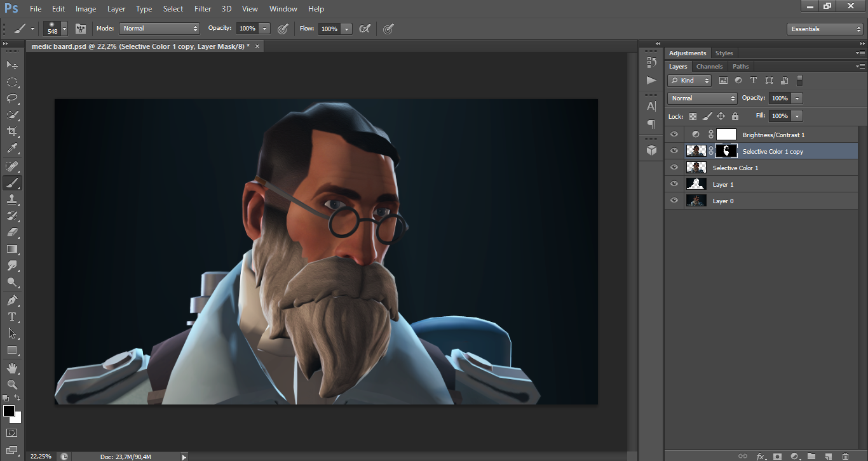868x461 pixels.
Task: Toggle visibility of Selective Color 1 layer
Action: click(674, 168)
